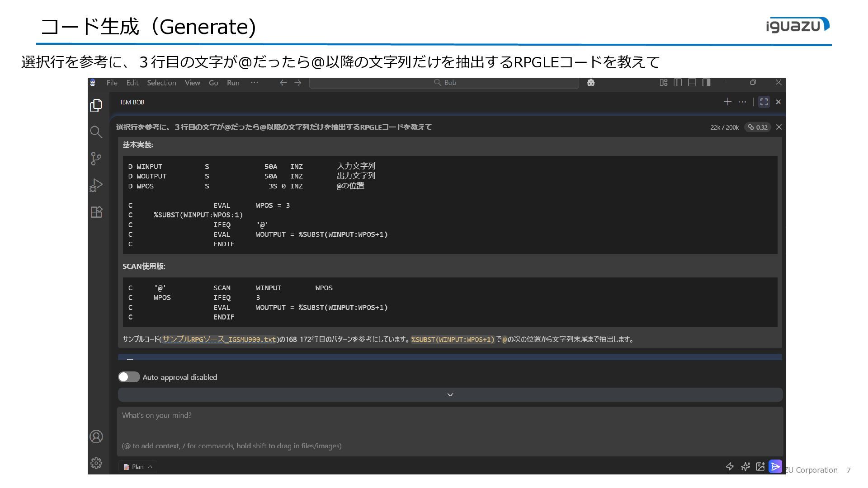868x488 pixels.
Task: Focus the What's on your mind input
Action: point(450,431)
